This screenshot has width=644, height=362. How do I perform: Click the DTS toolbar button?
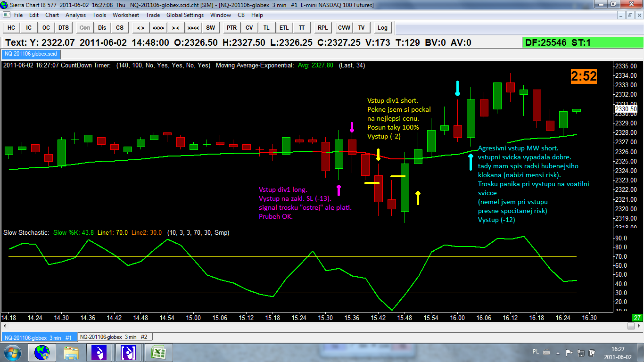pos(64,28)
